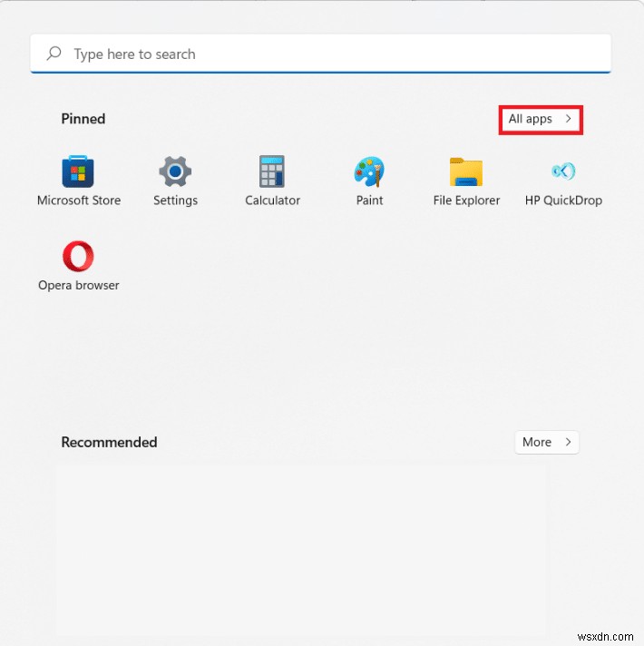Show More recommended items
Image resolution: width=644 pixels, height=646 pixels.
tap(547, 442)
